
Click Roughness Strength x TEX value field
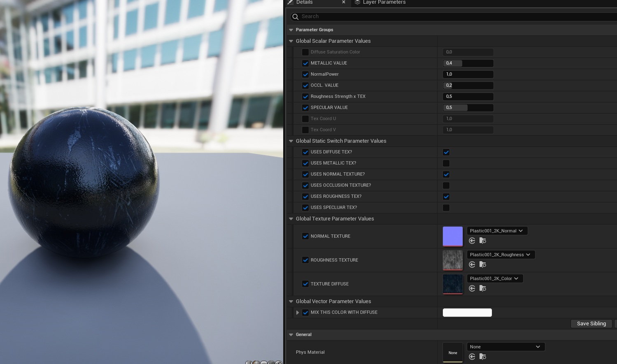(x=468, y=97)
